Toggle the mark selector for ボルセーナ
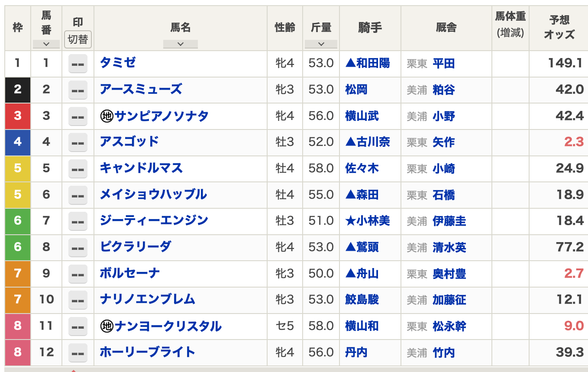Image resolution: width=588 pixels, height=372 pixels. tap(78, 274)
